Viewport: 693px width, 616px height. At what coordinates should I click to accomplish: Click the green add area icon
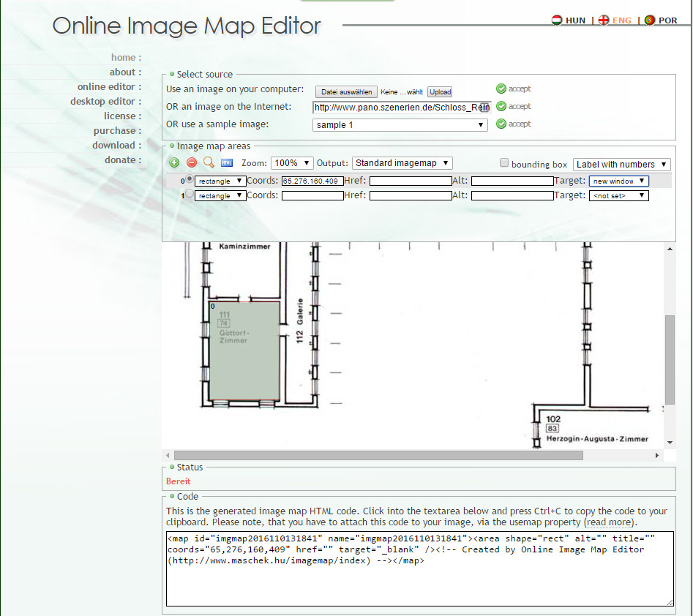(174, 163)
